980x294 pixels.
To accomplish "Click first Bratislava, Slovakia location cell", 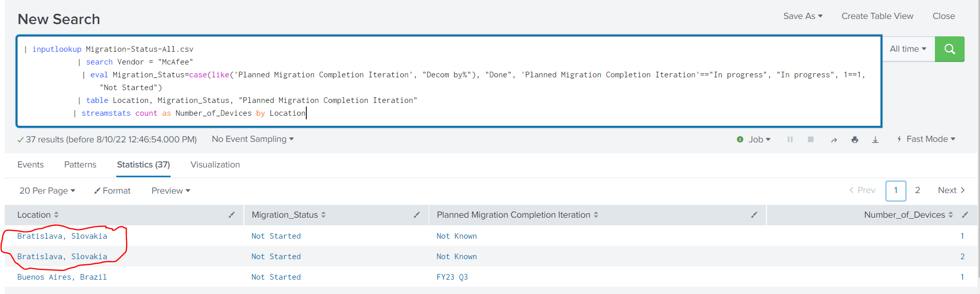I will [x=62, y=236].
